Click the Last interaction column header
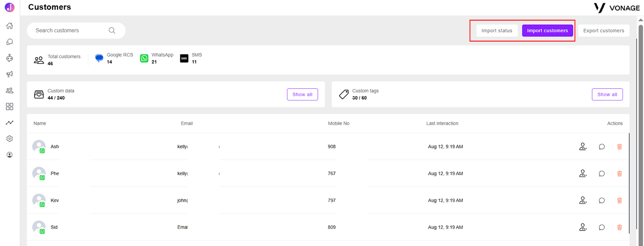The image size is (644, 246). pyautogui.click(x=442, y=123)
